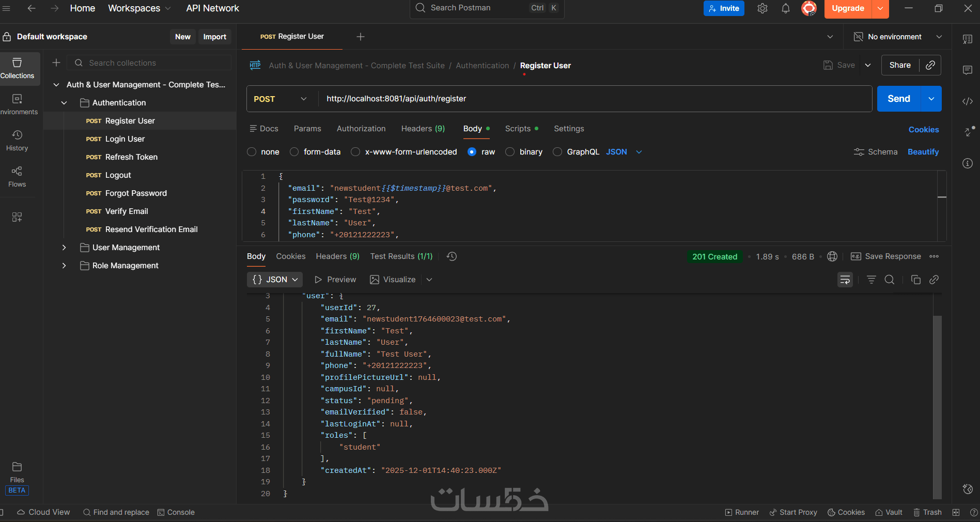Select the raw body type
Viewport: 980px width, 522px height.
pos(472,152)
